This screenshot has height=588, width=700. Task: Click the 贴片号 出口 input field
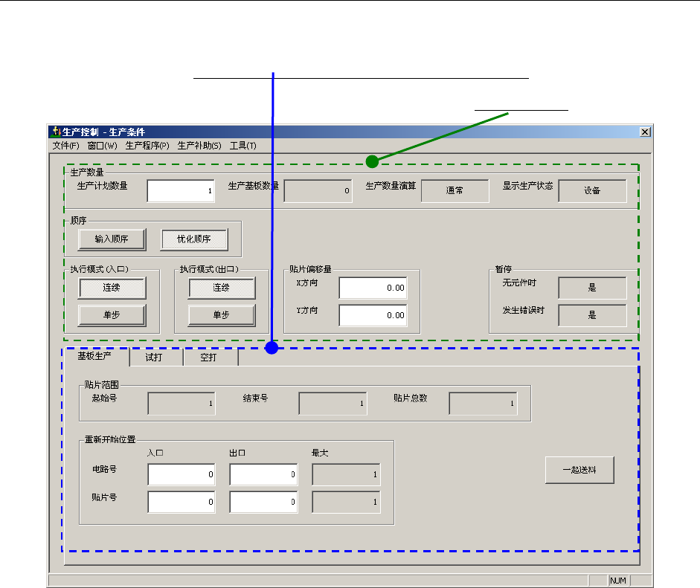[263, 503]
